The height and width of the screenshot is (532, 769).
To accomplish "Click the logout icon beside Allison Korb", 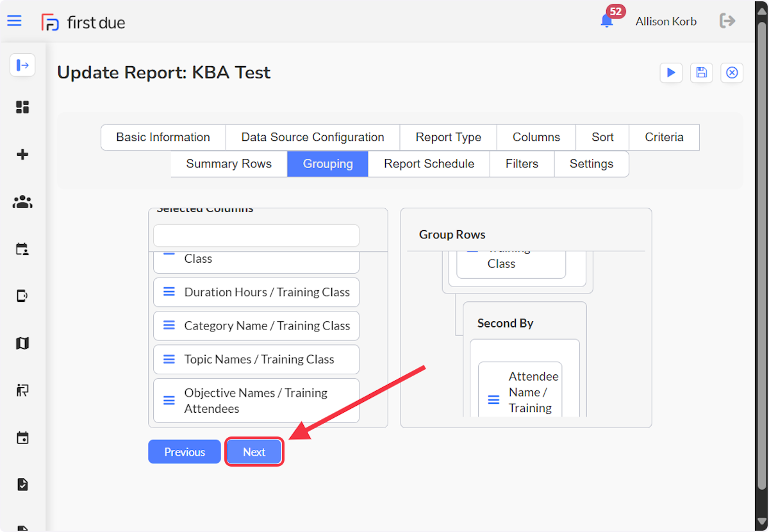I will (x=727, y=21).
